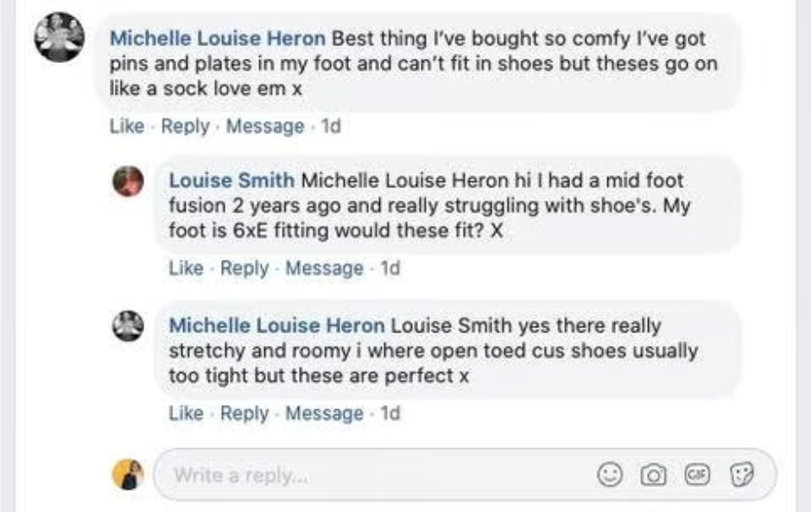Reply to Louise Smith's comment
Screen dimensions: 812x512
(244, 269)
